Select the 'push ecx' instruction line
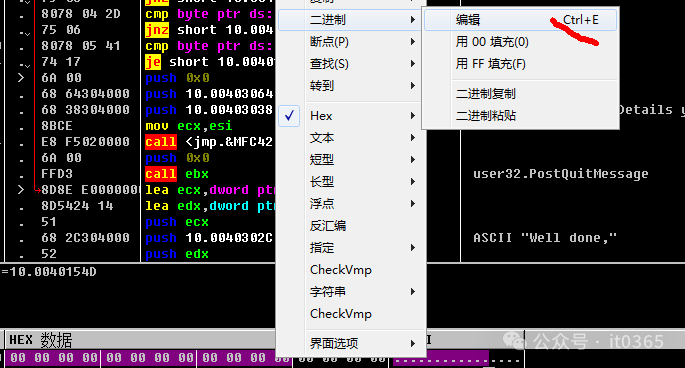 click(177, 222)
